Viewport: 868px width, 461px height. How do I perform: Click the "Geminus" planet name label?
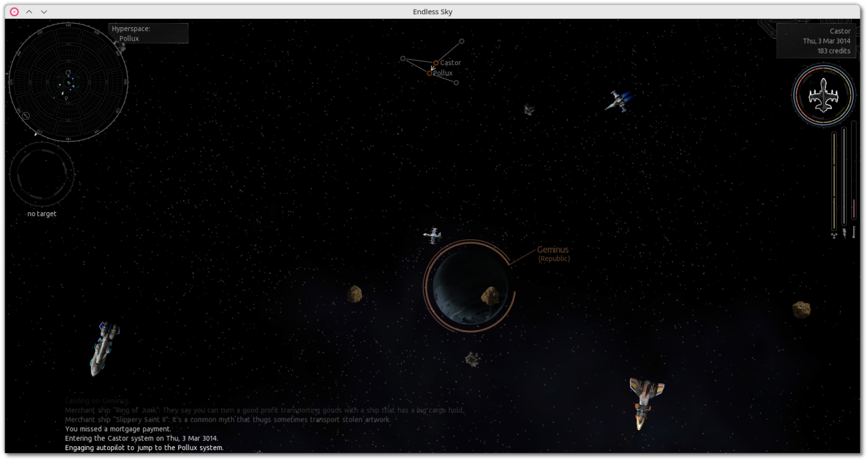553,249
